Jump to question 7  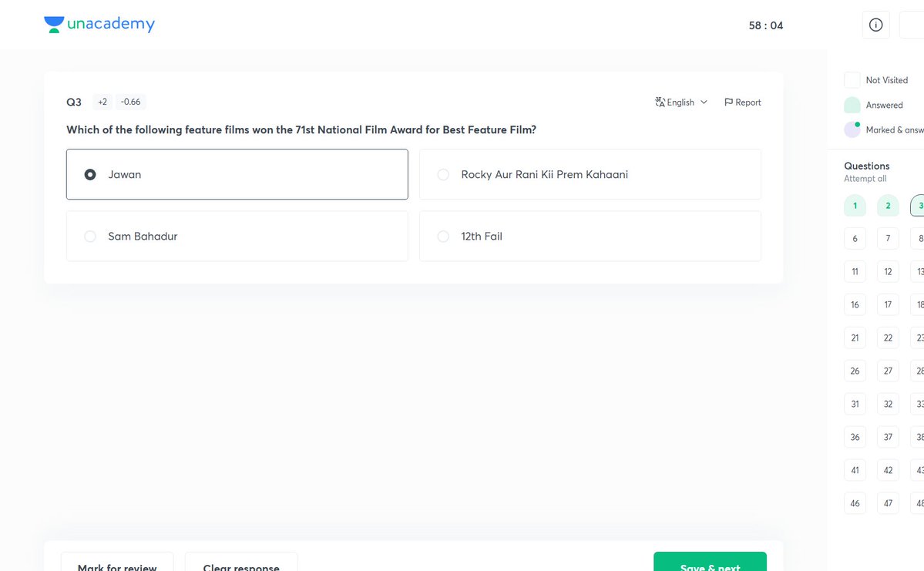888,239
